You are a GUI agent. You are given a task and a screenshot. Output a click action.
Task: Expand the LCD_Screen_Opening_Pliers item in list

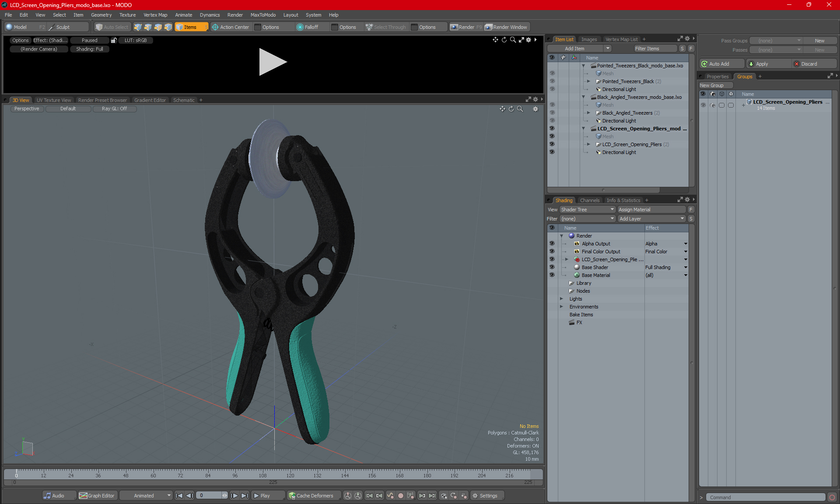(588, 144)
